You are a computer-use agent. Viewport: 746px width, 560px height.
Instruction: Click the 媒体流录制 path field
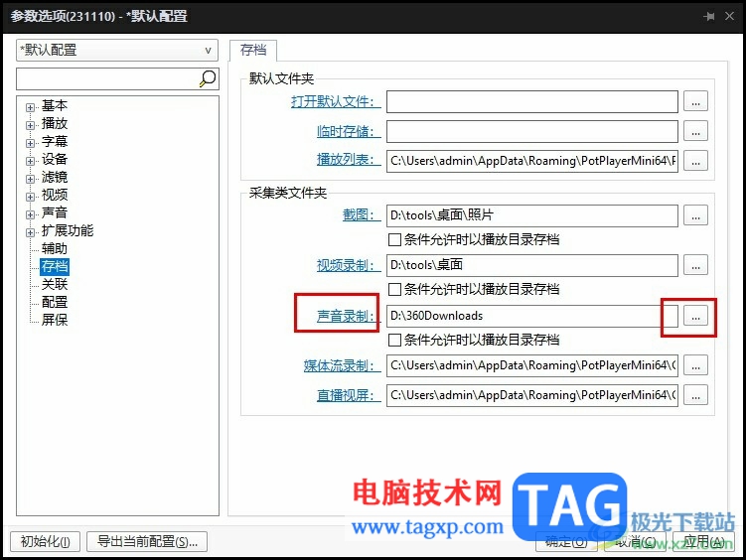coord(531,365)
